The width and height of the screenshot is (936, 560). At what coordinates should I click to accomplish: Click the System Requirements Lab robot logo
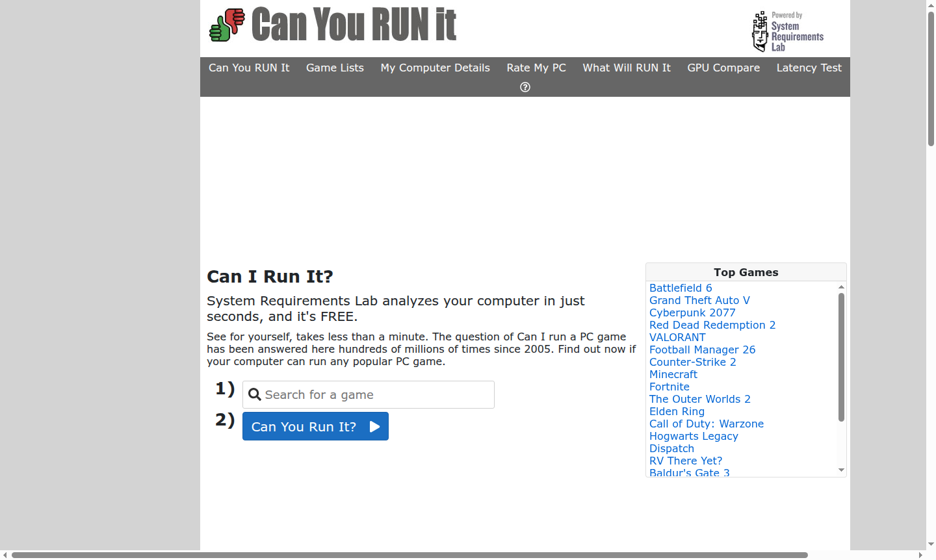point(759,31)
